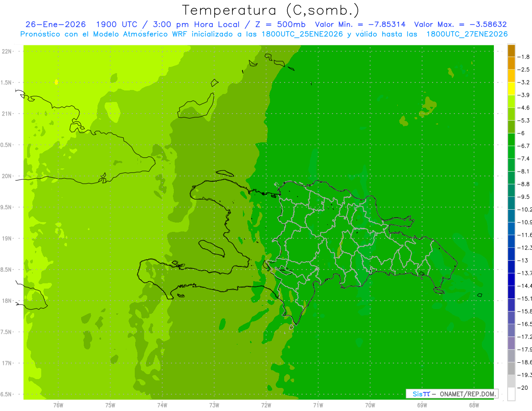
Task: Click the '71W' longitude label
Action: 318,405
